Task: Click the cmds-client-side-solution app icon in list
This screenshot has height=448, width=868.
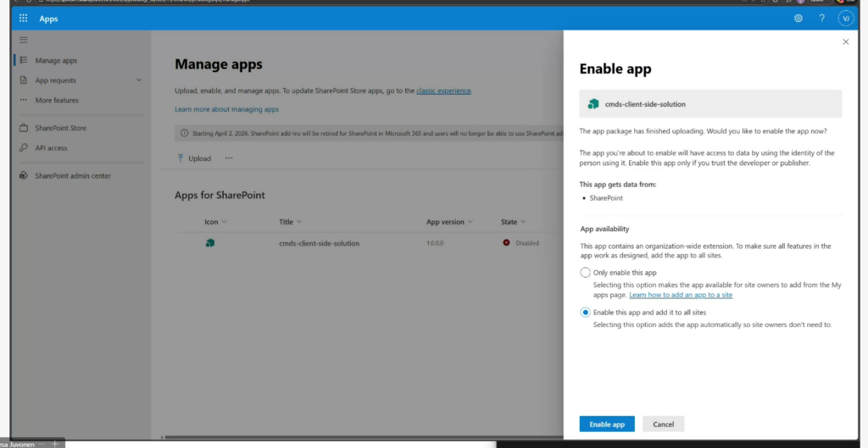Action: pos(210,243)
